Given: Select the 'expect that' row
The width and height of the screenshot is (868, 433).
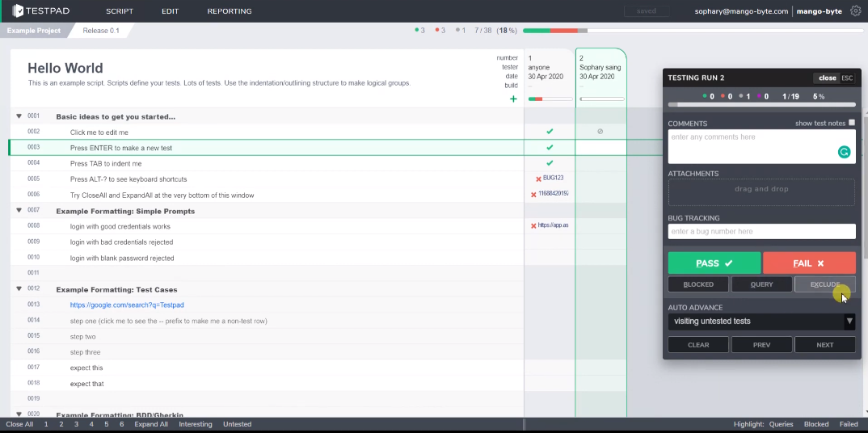Looking at the screenshot, I should pyautogui.click(x=266, y=383).
